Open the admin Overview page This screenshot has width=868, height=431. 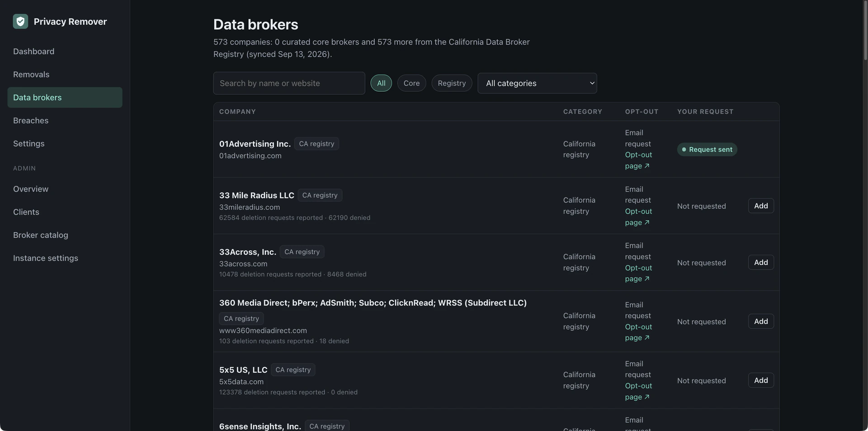[65, 189]
